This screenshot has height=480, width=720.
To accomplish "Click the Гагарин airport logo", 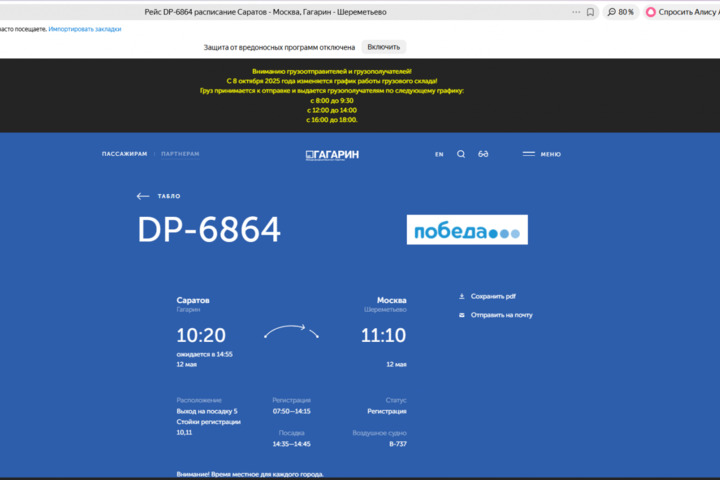I will (x=332, y=155).
